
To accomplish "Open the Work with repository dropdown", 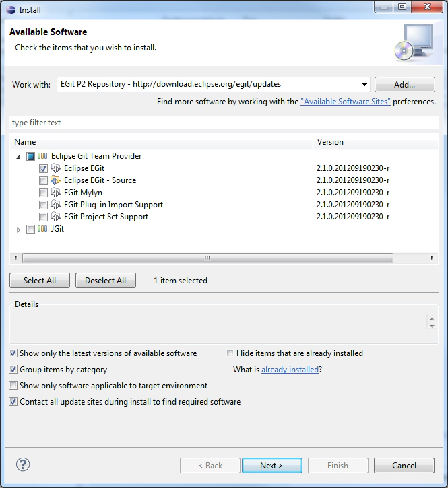I will (364, 85).
